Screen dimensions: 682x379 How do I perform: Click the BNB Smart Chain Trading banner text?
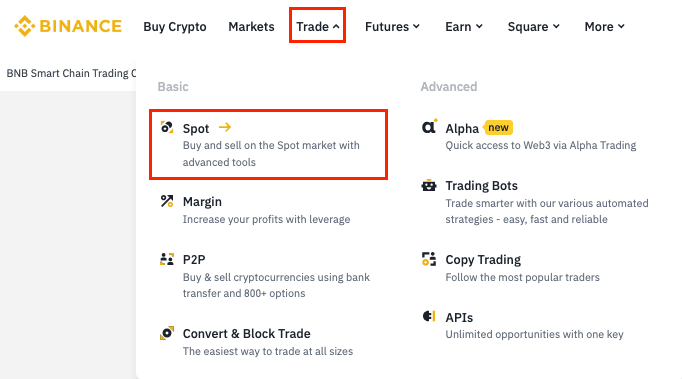[71, 73]
